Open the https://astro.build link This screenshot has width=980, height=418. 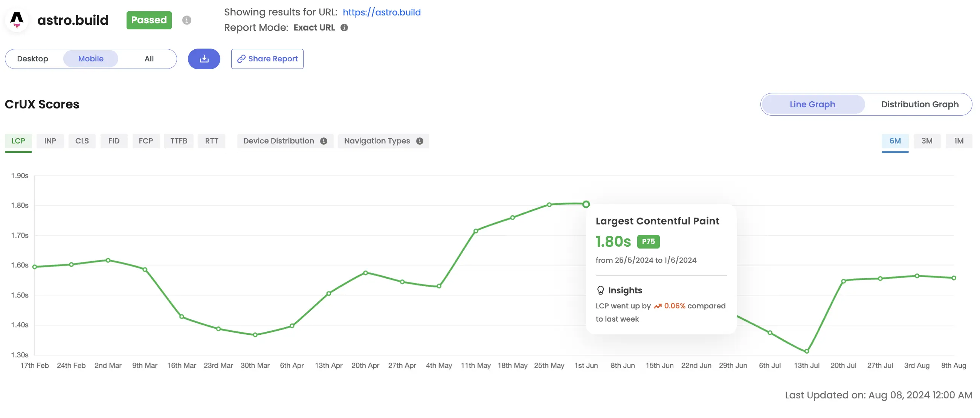click(382, 12)
